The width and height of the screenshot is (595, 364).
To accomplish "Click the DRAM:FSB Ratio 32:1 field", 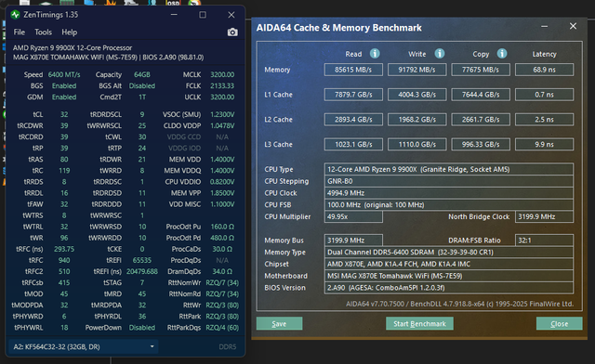I will 544,240.
